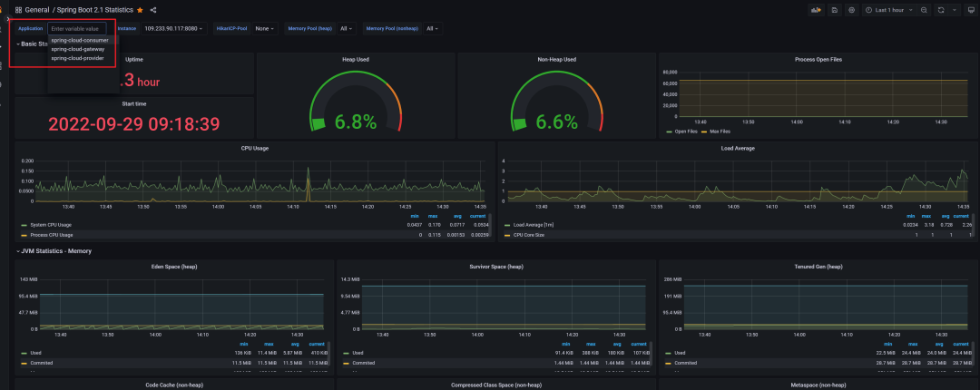Refresh the dashboard

pyautogui.click(x=941, y=10)
